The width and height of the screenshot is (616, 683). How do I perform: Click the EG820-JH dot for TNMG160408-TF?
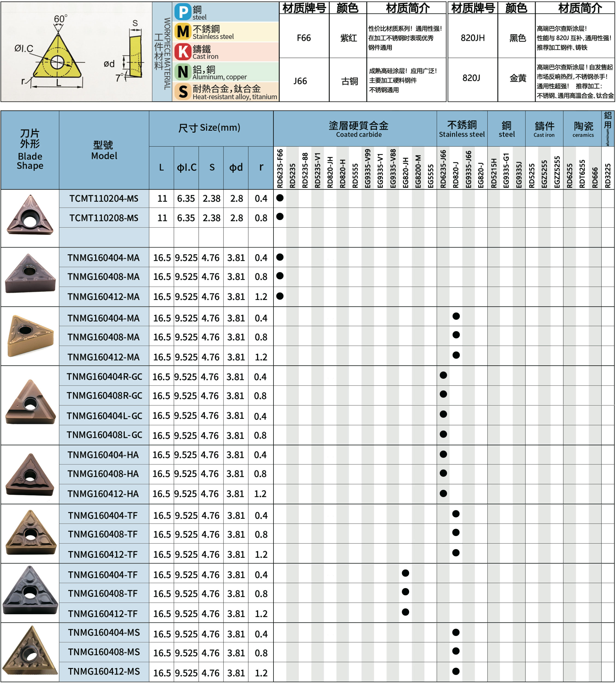coord(406,592)
